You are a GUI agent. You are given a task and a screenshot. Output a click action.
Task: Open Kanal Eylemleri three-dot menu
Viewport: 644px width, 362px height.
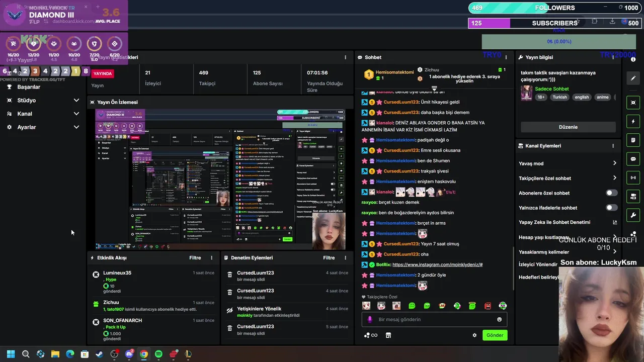click(613, 146)
